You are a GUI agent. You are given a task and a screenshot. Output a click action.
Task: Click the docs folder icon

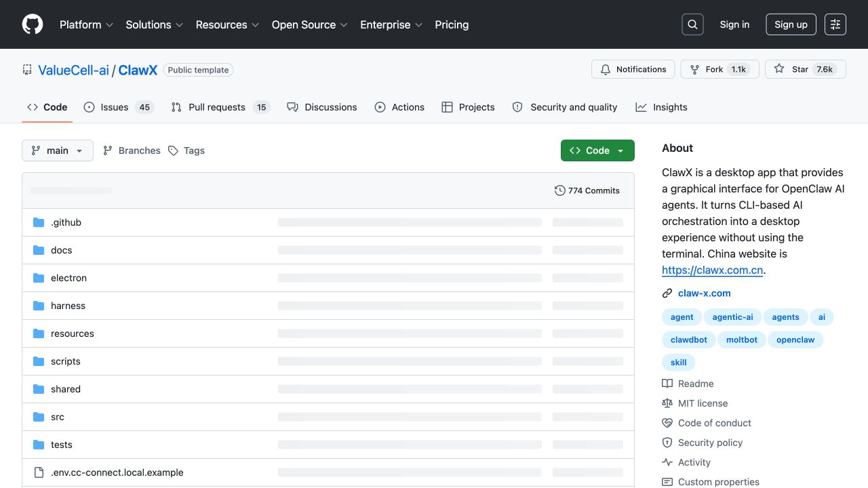pyautogui.click(x=39, y=250)
